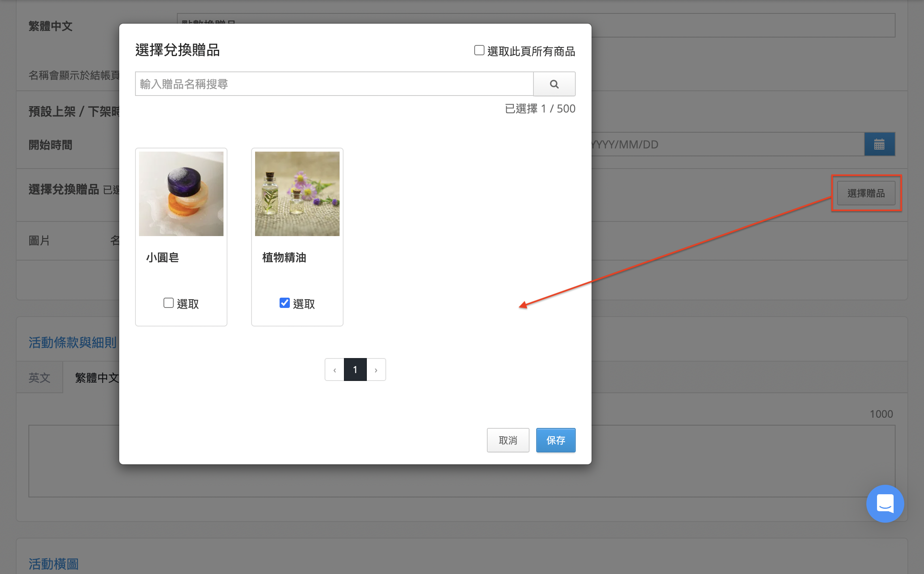Open the 植物精油 product image
The image size is (924, 574).
tap(297, 194)
